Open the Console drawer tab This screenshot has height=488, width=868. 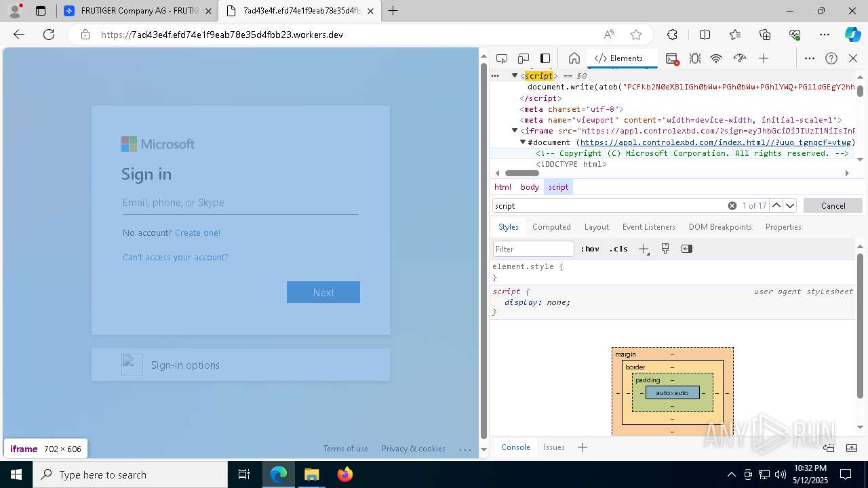515,447
